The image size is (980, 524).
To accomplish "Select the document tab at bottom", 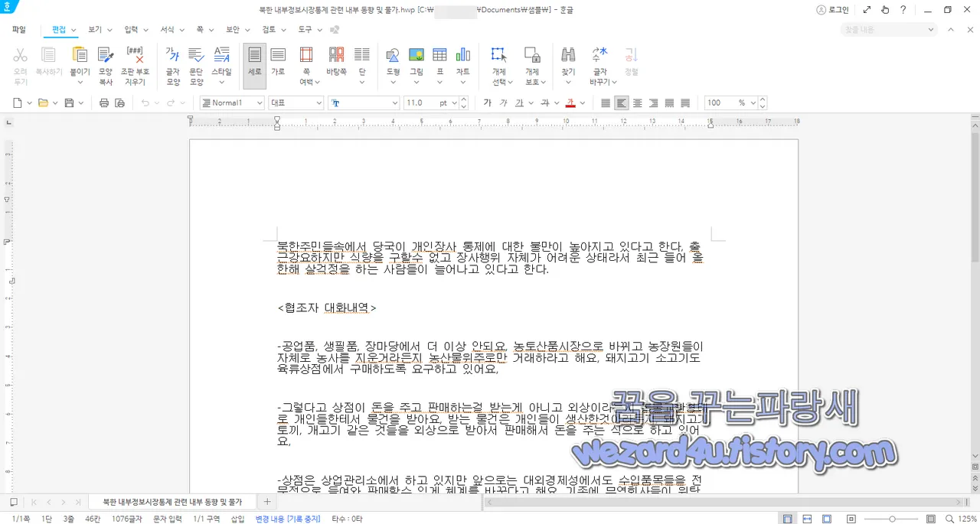I will 172,502.
